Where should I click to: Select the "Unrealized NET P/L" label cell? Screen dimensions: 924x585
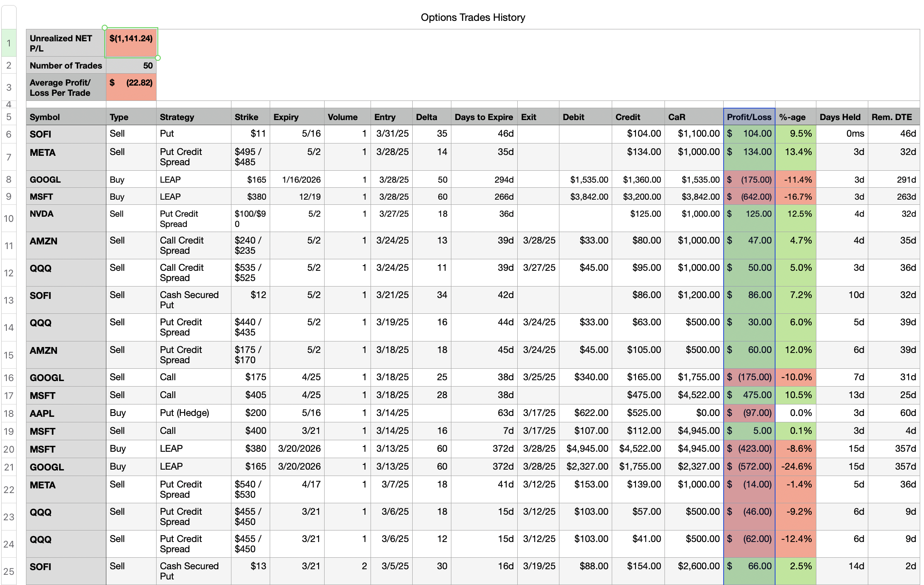66,43
